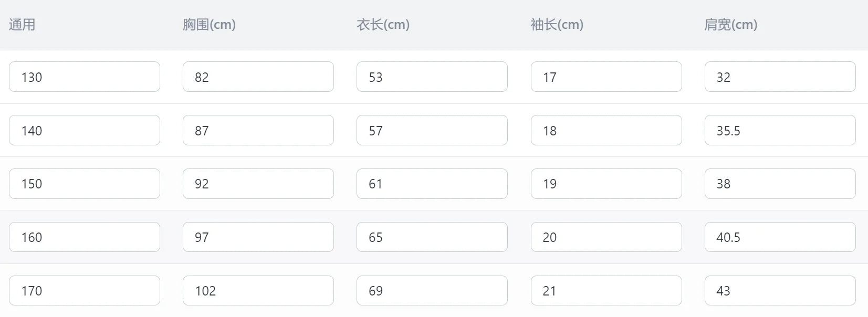Click the size 170 input field
This screenshot has width=868, height=317.
click(84, 291)
